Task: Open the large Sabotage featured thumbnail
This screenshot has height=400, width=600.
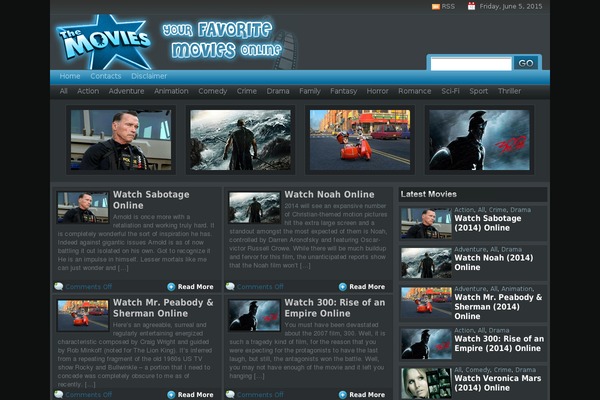Action: coord(121,140)
